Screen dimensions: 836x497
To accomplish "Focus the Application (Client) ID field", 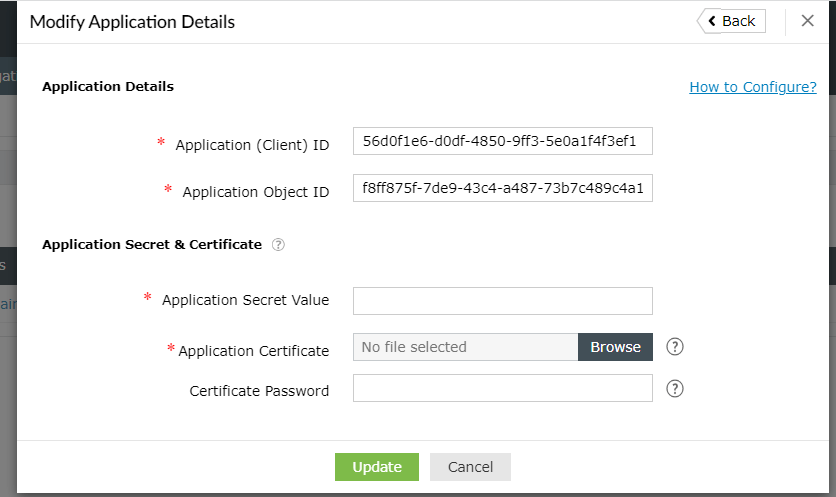I will pos(502,143).
